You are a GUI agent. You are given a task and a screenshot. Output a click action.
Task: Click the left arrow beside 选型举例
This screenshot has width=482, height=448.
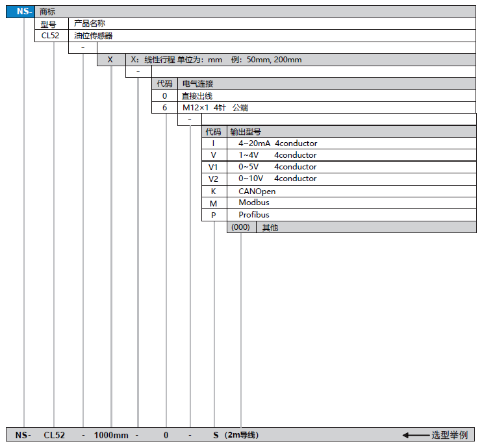[415, 435]
